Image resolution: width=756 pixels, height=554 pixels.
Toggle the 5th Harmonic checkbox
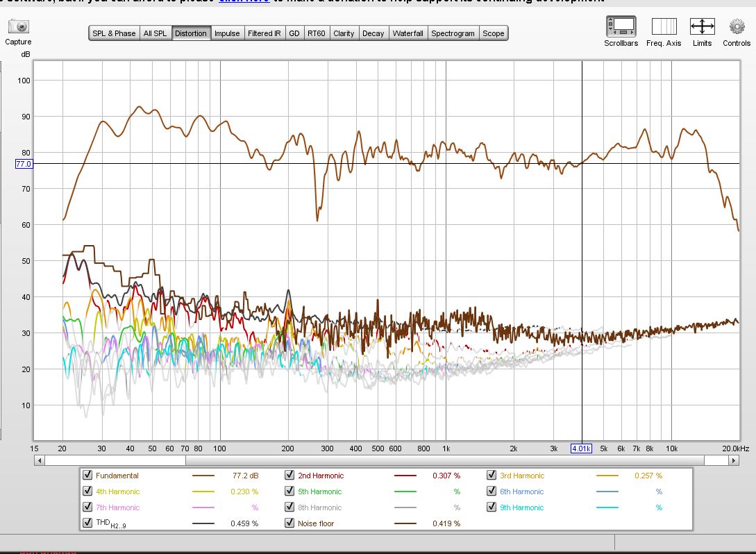coord(289,491)
